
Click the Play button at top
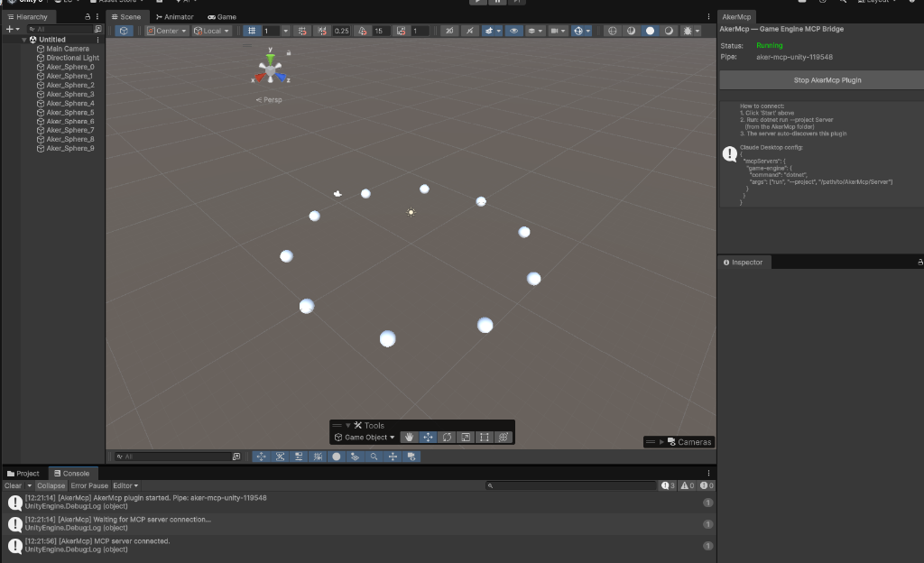click(x=477, y=2)
